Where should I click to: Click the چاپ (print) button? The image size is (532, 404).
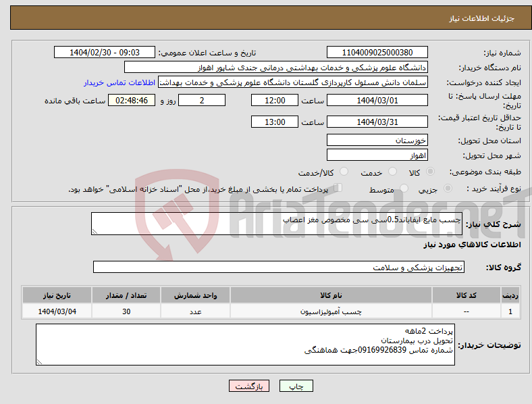click(296, 386)
